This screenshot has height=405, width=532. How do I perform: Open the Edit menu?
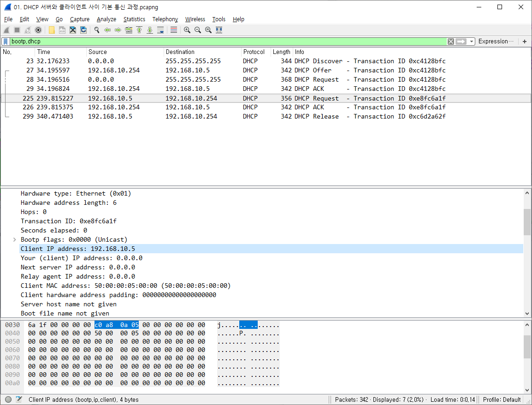[24, 19]
